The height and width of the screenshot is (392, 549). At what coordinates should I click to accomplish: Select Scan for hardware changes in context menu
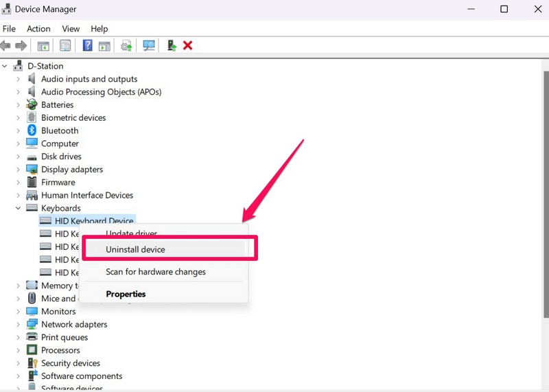point(155,272)
